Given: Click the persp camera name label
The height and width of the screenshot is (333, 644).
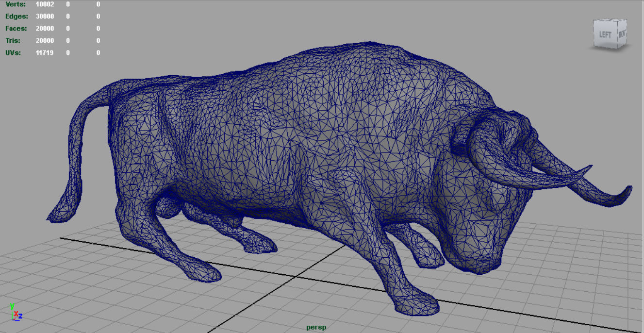Looking at the screenshot, I should tap(316, 327).
